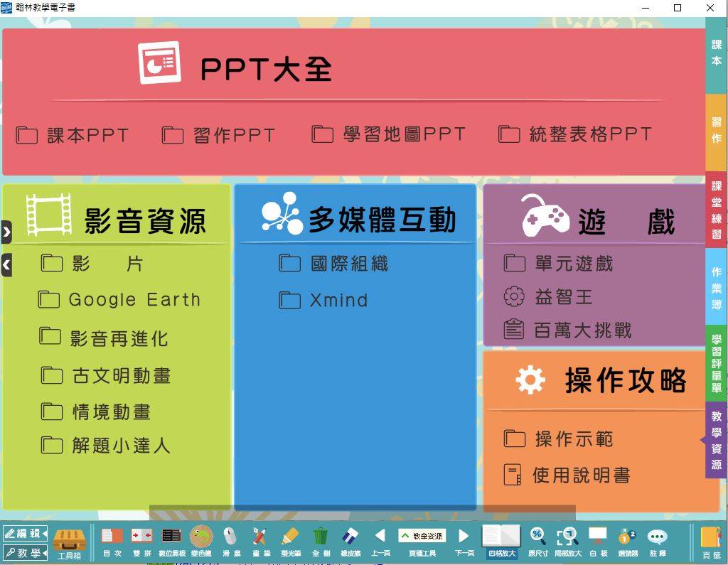Open the 解題小達人 folder
Screen dimensions: 728x565
pos(105,445)
